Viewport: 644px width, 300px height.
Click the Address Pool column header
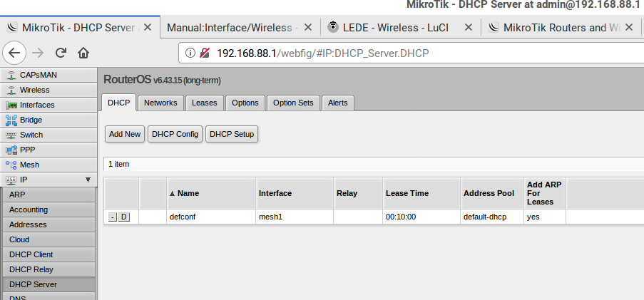[492, 193]
